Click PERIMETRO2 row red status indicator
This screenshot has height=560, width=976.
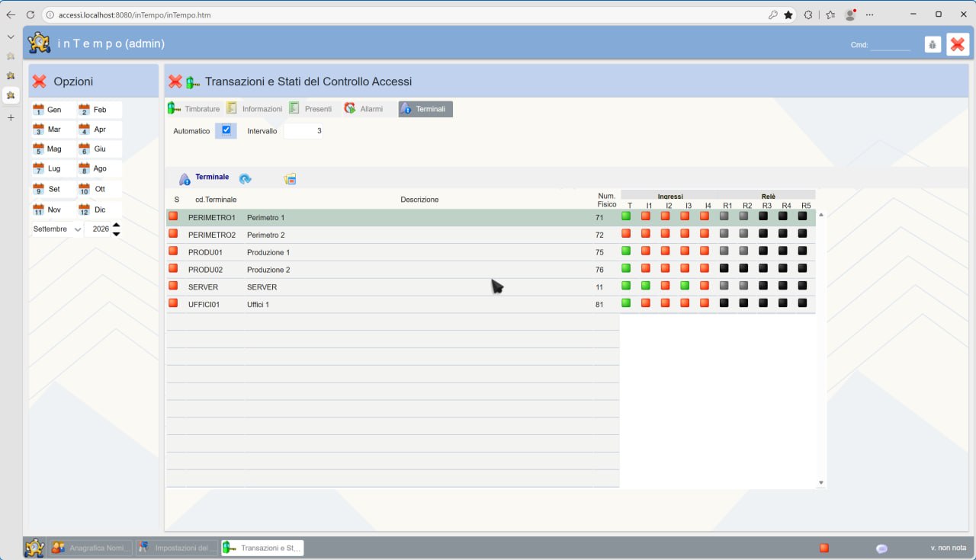point(173,234)
